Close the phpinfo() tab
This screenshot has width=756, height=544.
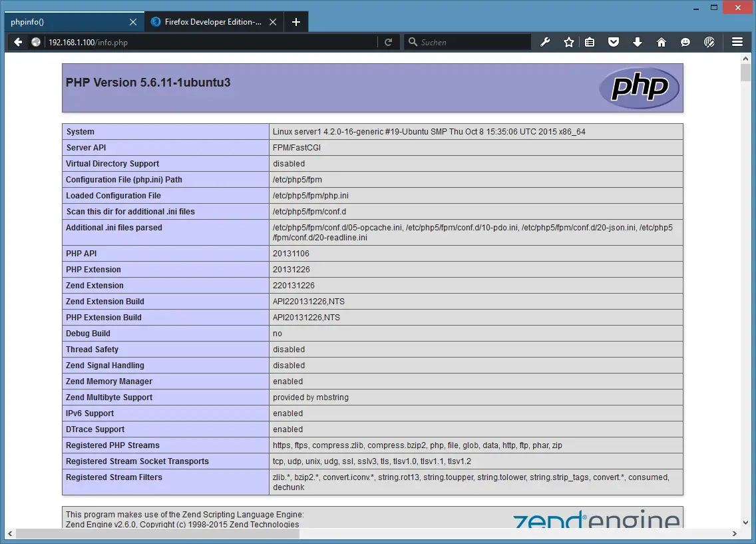[133, 22]
